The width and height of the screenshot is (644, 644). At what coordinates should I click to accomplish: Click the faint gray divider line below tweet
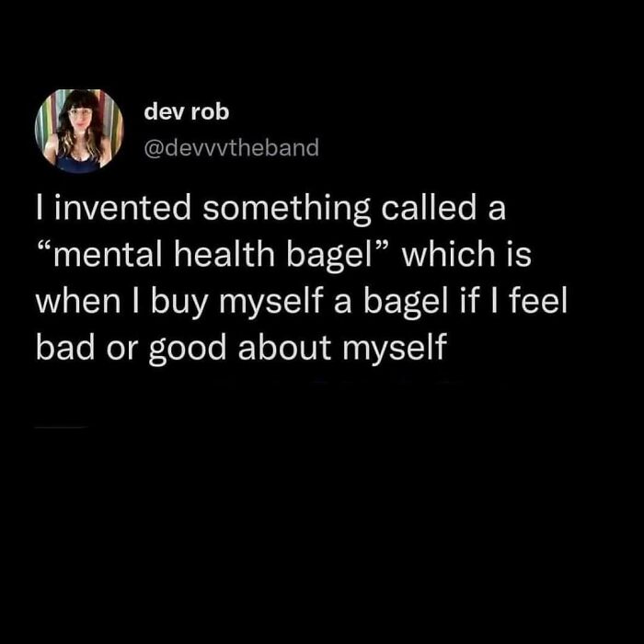[x=61, y=428]
